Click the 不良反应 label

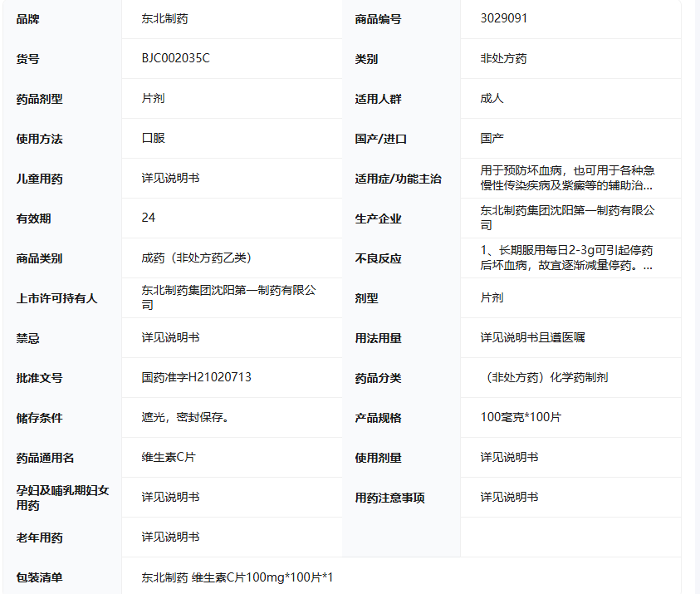pos(378,258)
